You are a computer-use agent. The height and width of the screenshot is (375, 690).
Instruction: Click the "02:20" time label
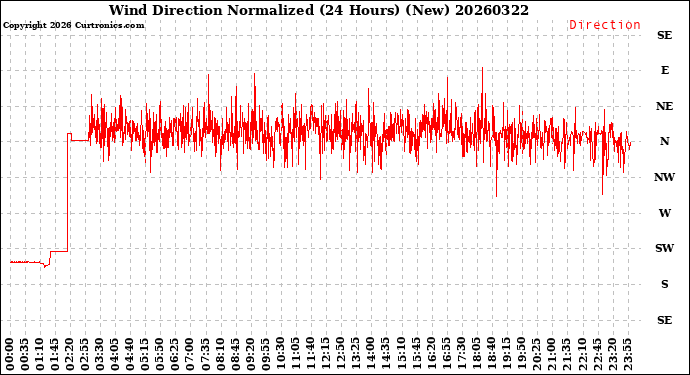(70, 354)
